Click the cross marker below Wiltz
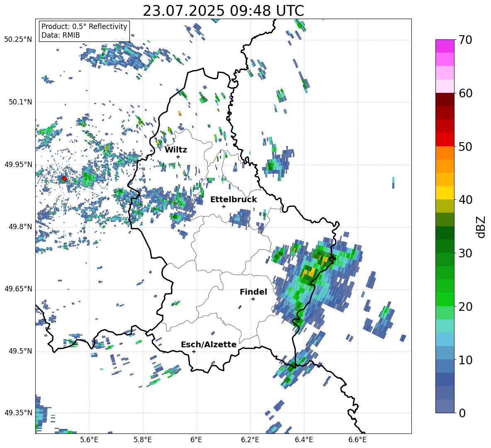The image size is (491, 448). [178, 157]
